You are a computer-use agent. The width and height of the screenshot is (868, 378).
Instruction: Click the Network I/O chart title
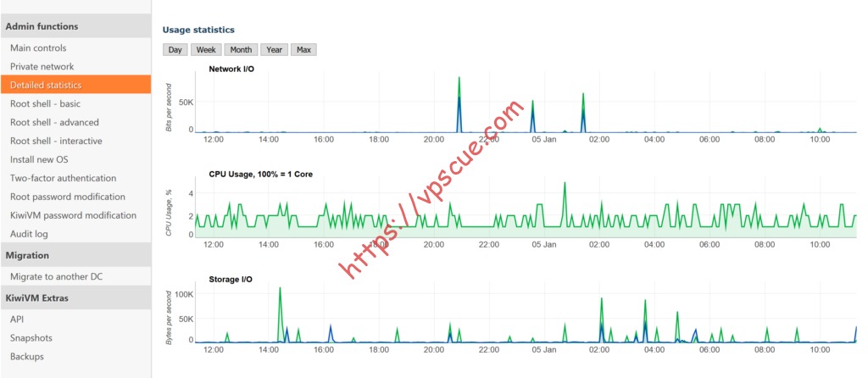pos(231,69)
